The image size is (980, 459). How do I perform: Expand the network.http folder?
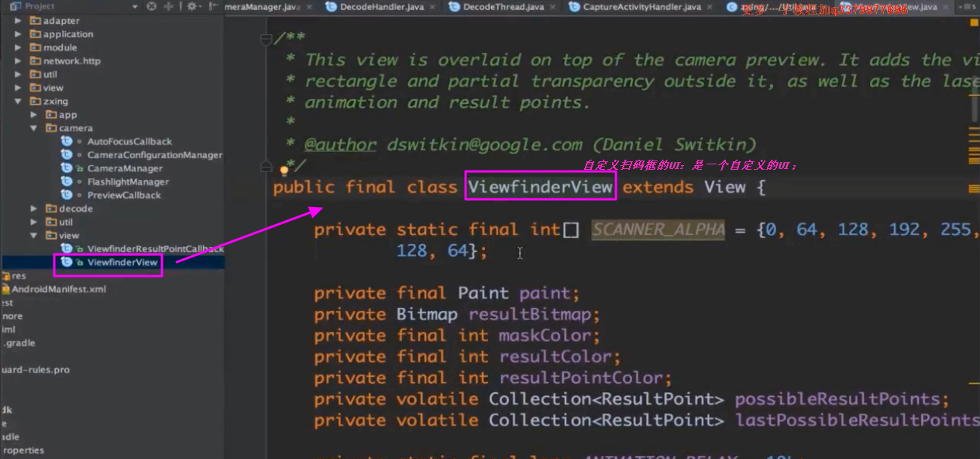click(x=19, y=60)
